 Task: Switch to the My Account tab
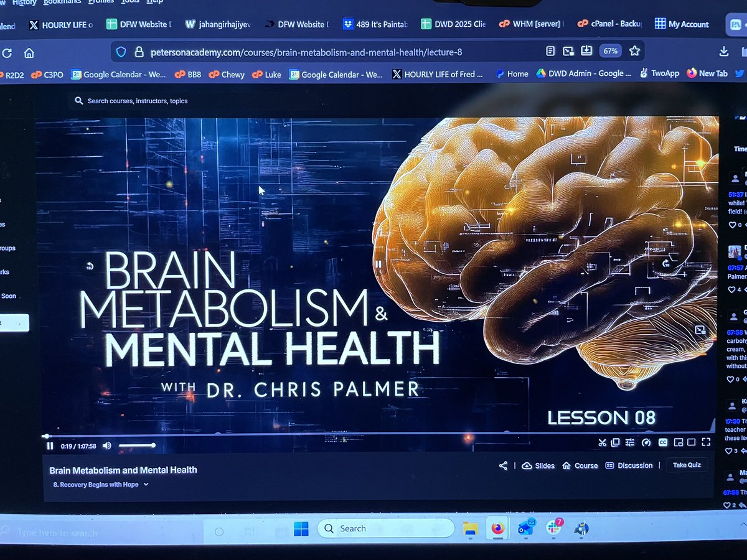click(682, 24)
